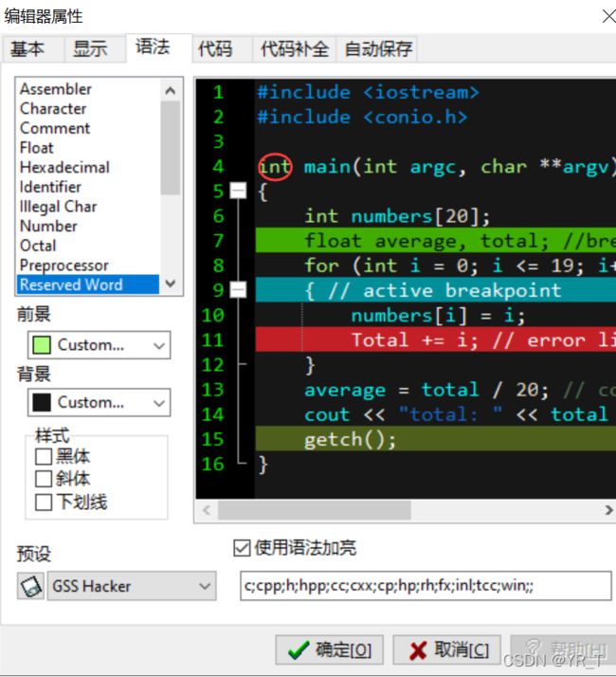
Task: Click the #include <conio.h> line in preview
Action: 362,117
